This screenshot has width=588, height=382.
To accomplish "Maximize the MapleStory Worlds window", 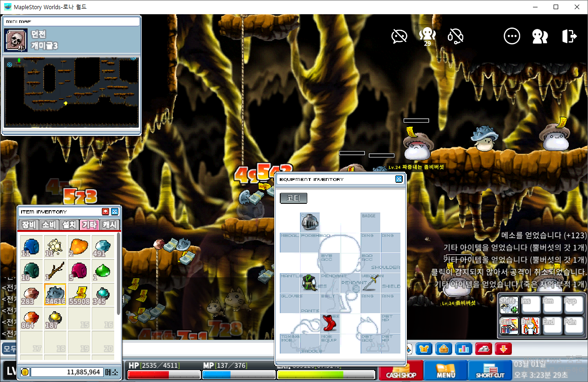I will click(556, 7).
